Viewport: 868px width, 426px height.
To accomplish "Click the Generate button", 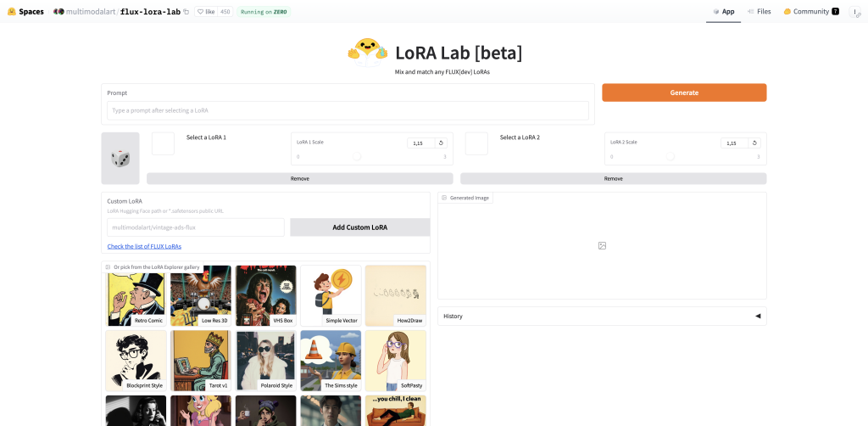I will [684, 92].
